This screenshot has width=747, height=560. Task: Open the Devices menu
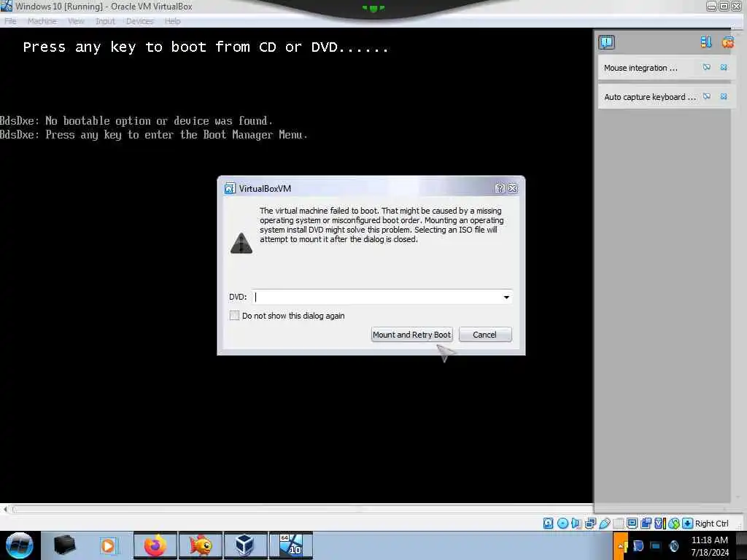tap(139, 21)
